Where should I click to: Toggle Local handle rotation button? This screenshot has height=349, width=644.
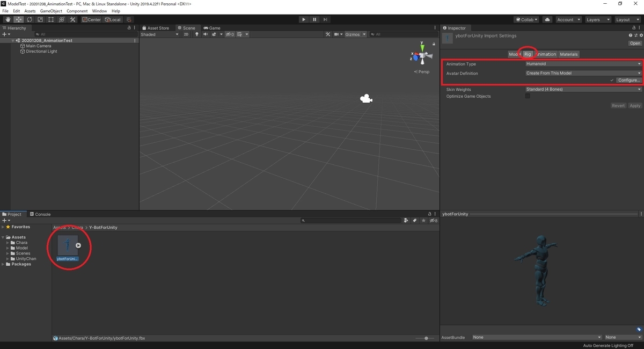[113, 19]
